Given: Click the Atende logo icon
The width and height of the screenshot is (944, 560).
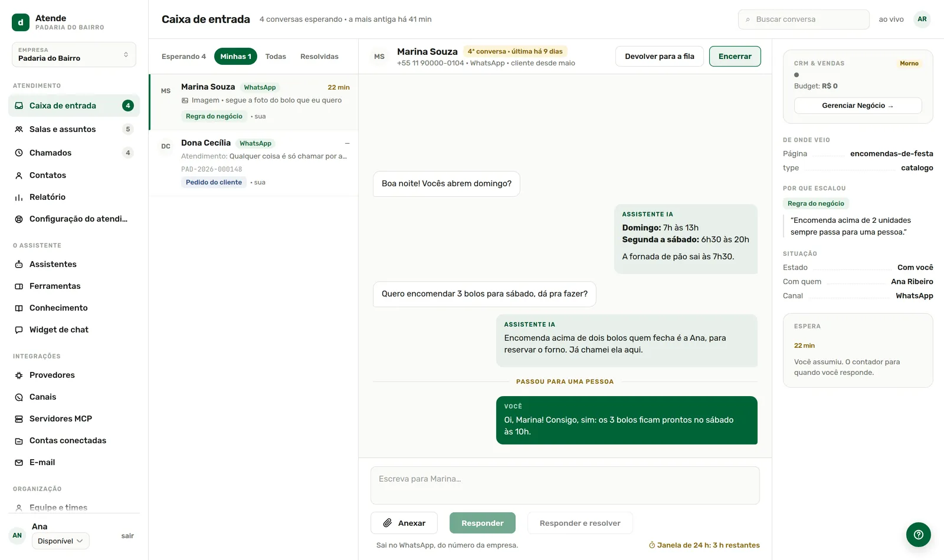Looking at the screenshot, I should point(21,22).
